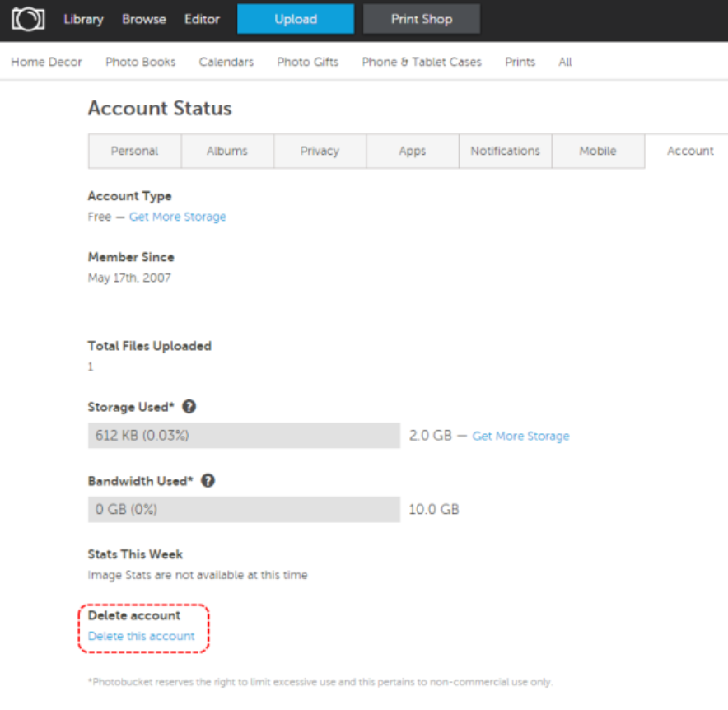Screen dimensions: 728x710
Task: Open the Bandwidth Used help icon
Action: click(208, 480)
